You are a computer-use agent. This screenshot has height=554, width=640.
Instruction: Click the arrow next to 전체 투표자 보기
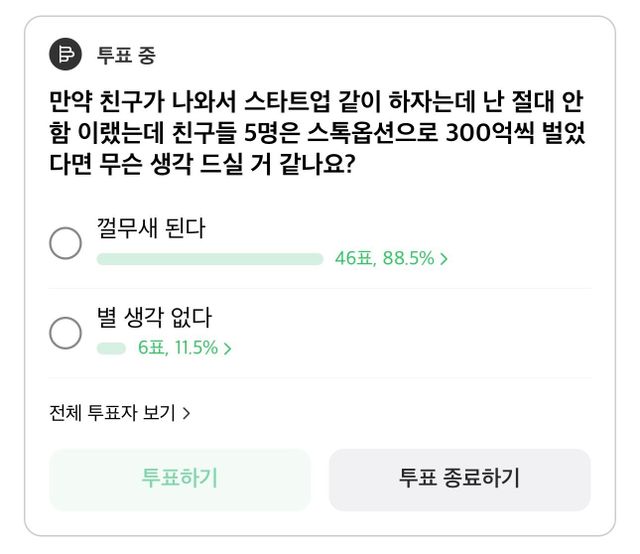(187, 412)
